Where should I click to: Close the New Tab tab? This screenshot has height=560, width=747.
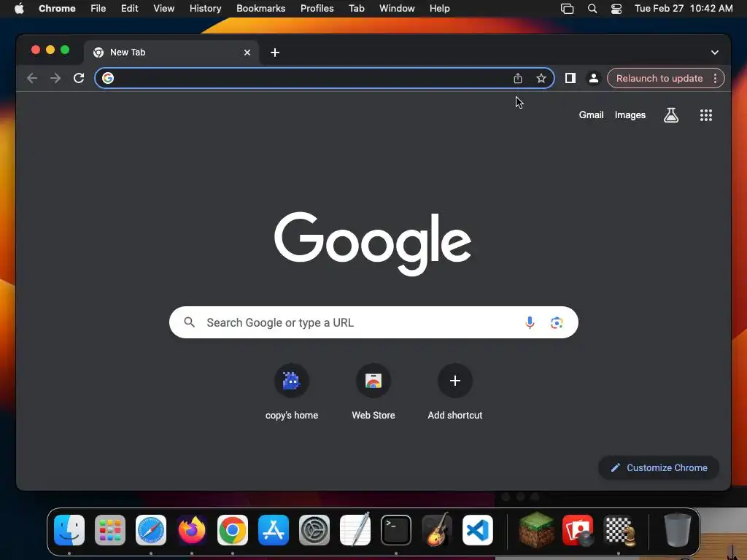247,52
